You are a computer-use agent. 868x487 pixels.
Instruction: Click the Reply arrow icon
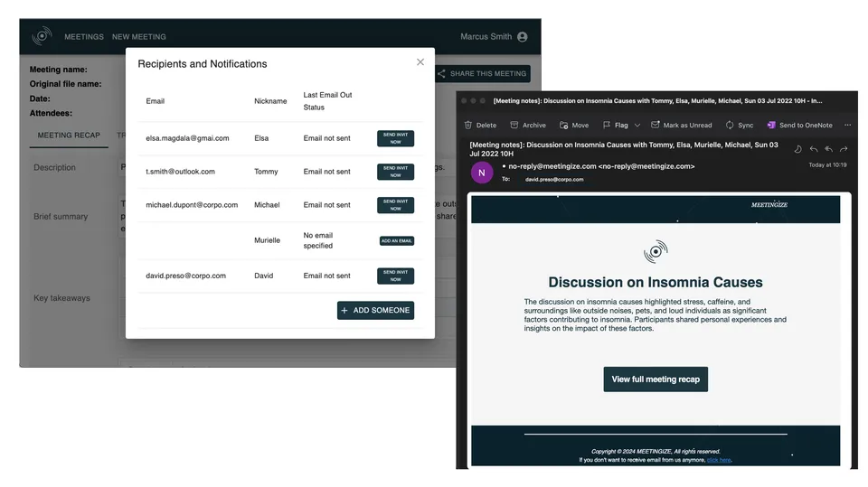813,149
